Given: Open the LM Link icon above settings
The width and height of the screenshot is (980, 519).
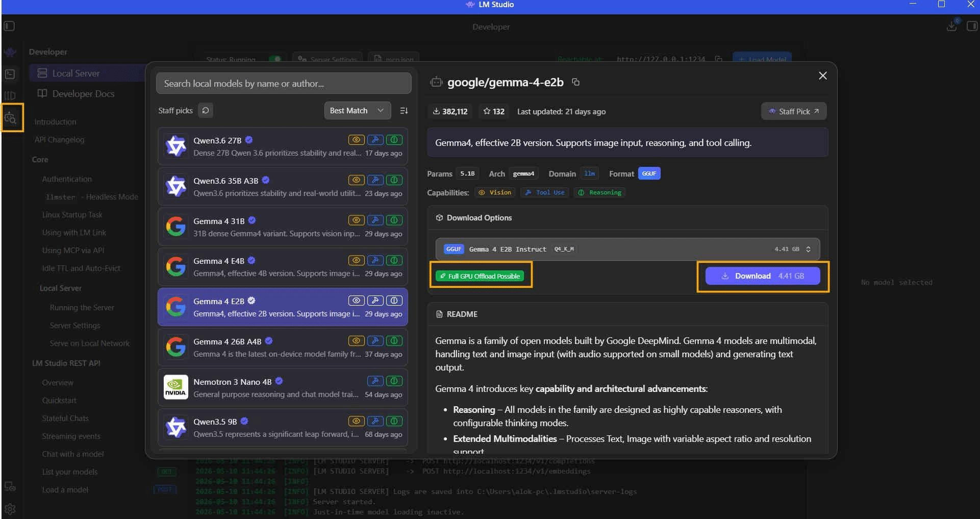Looking at the screenshot, I should (x=10, y=486).
